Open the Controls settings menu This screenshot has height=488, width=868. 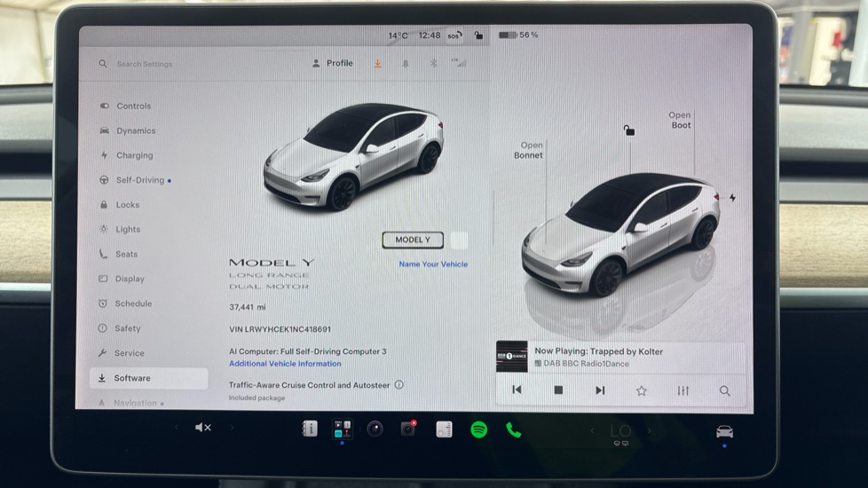133,106
